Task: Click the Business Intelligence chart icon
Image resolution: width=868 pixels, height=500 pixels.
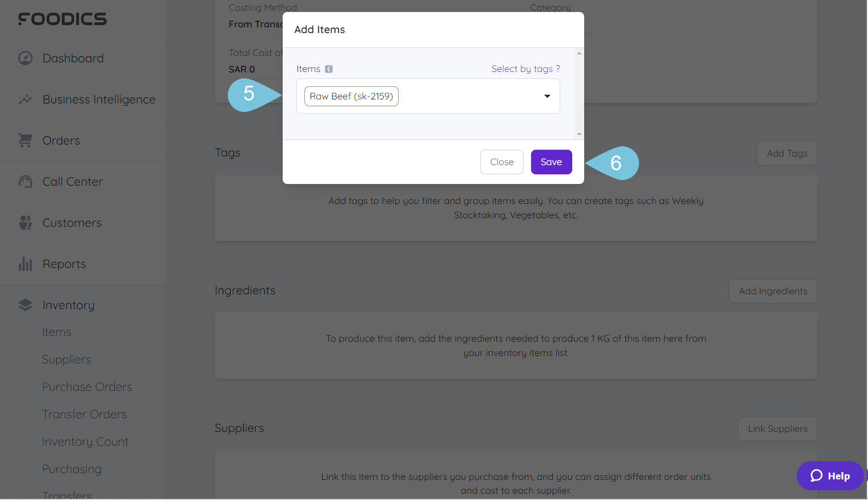Action: point(25,99)
